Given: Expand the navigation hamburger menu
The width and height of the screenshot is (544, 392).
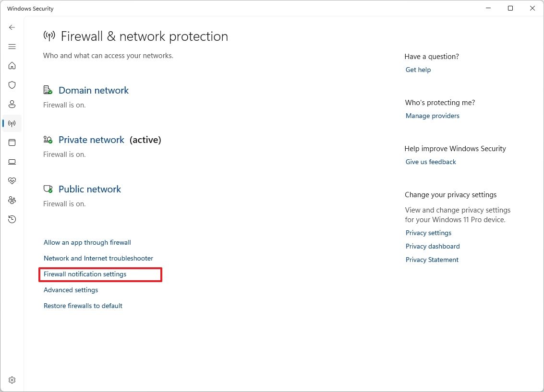Looking at the screenshot, I should (x=12, y=47).
